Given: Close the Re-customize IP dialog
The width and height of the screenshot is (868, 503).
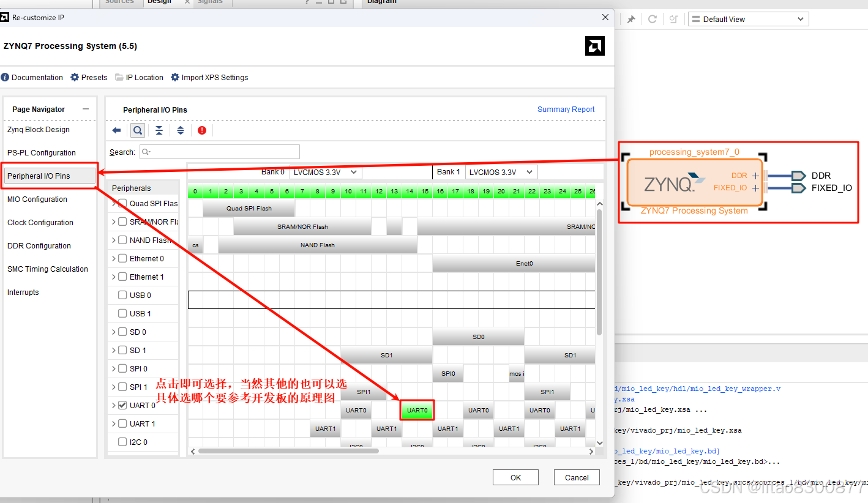Looking at the screenshot, I should point(605,17).
